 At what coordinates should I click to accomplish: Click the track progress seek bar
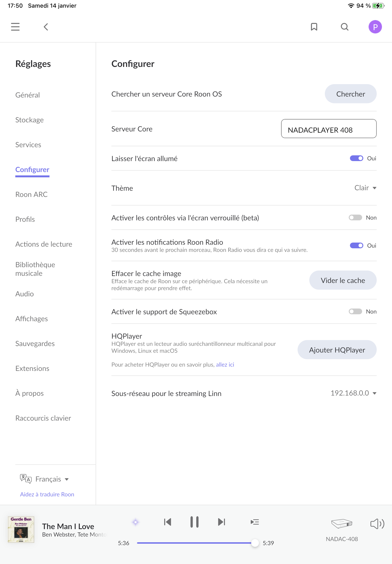pos(194,543)
